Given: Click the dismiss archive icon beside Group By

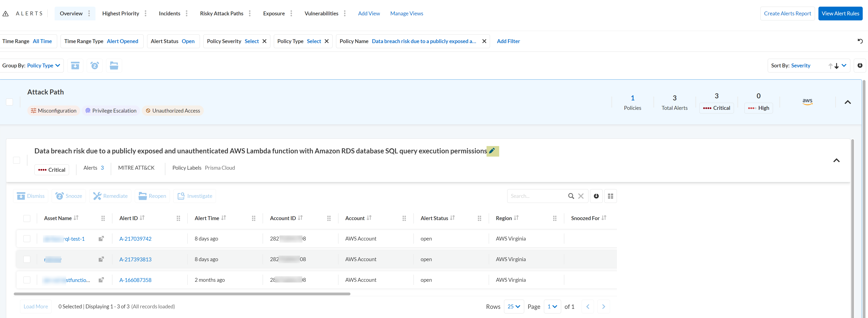Looking at the screenshot, I should point(75,65).
